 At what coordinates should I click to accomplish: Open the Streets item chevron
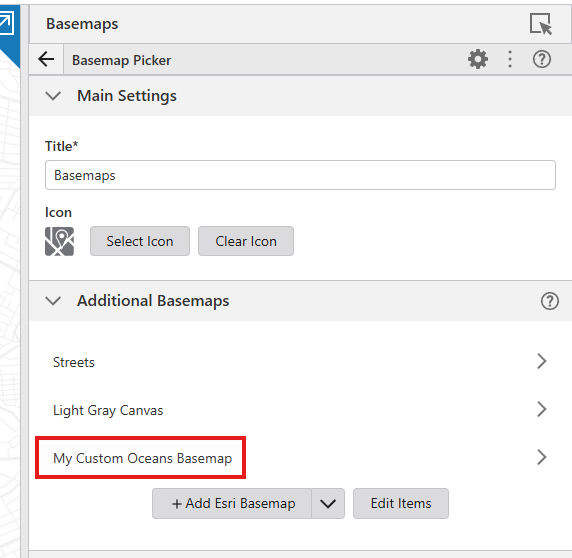542,361
